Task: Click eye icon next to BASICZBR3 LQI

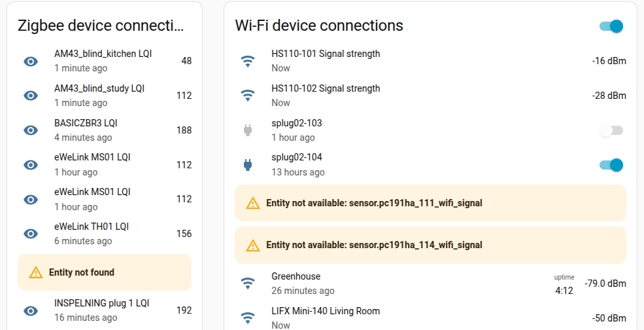Action: click(x=31, y=130)
